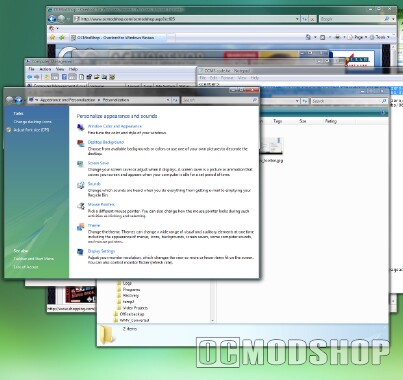Open the Screen Saver link
403x380 pixels.
[x=98, y=163]
